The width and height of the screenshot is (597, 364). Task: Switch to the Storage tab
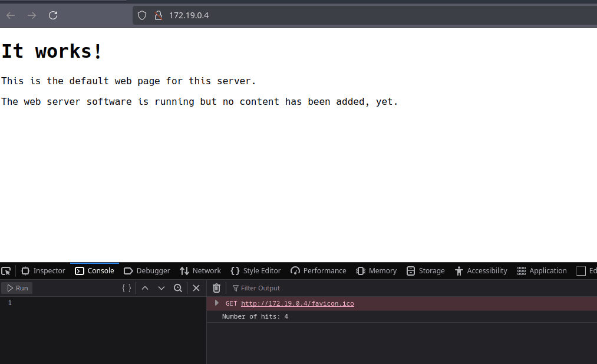click(426, 271)
